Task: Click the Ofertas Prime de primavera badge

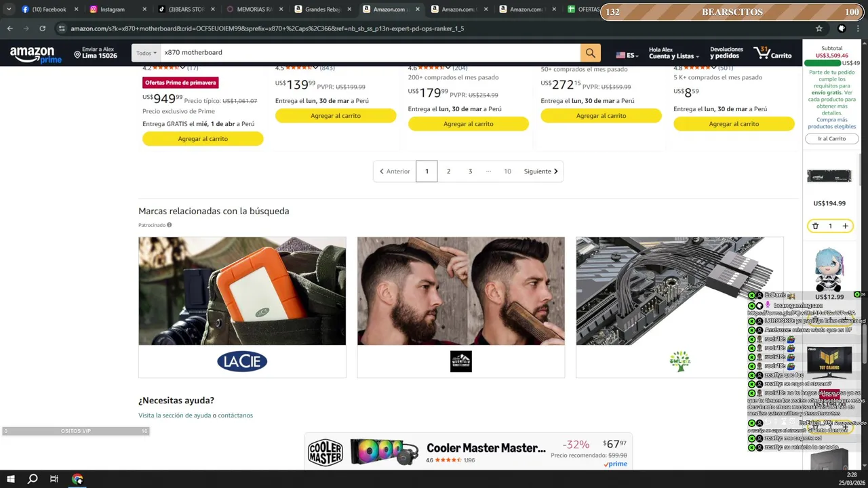Action: click(180, 83)
